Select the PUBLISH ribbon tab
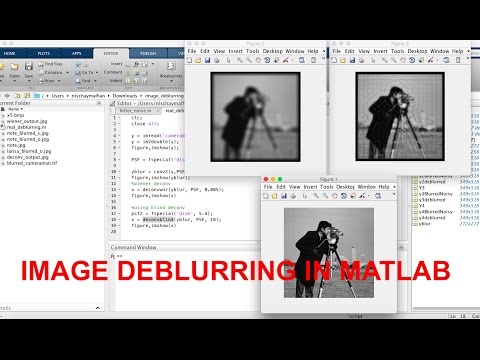Viewport: 480px width, 360px height. click(x=148, y=53)
